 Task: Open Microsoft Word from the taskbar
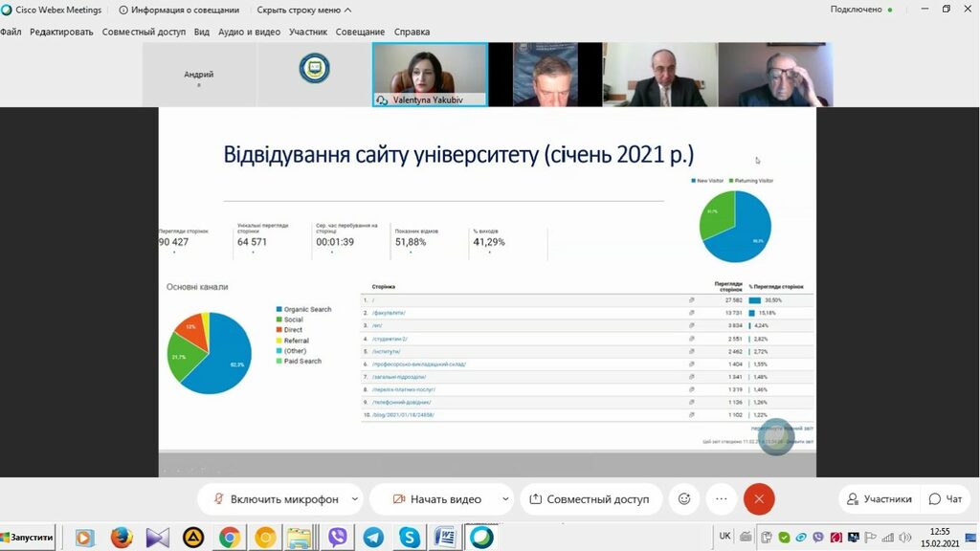coord(444,538)
